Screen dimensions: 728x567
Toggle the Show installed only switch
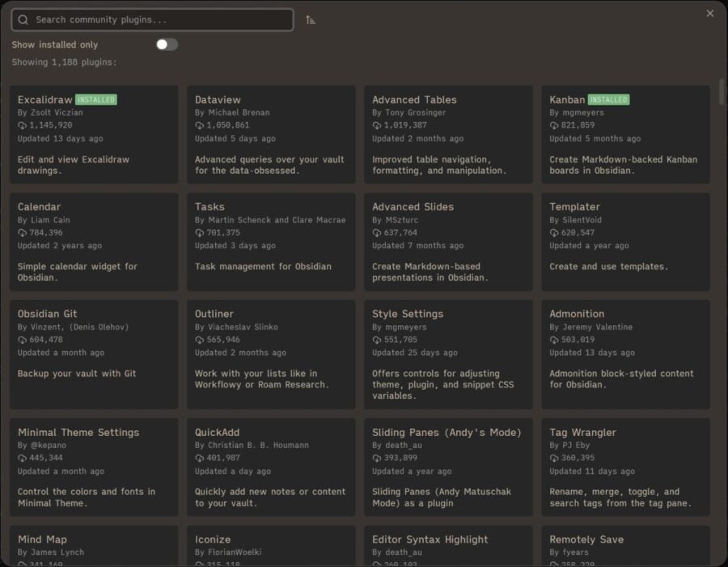point(167,44)
